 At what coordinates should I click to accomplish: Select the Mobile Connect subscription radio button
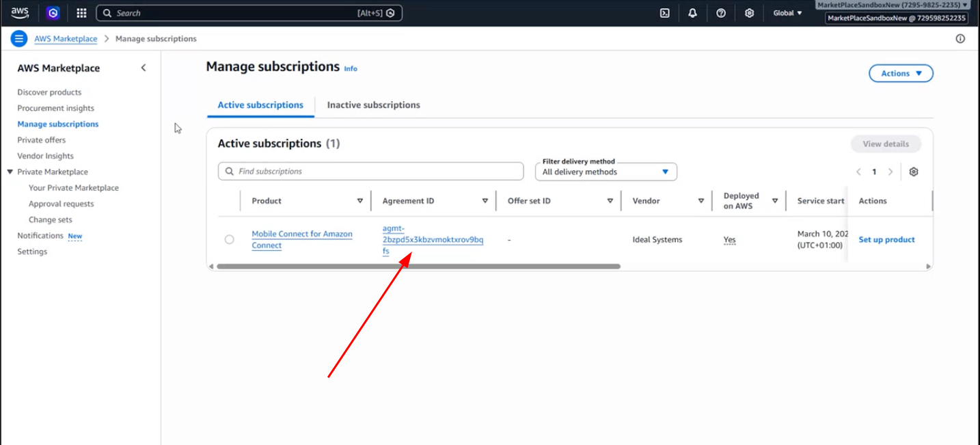pyautogui.click(x=229, y=240)
